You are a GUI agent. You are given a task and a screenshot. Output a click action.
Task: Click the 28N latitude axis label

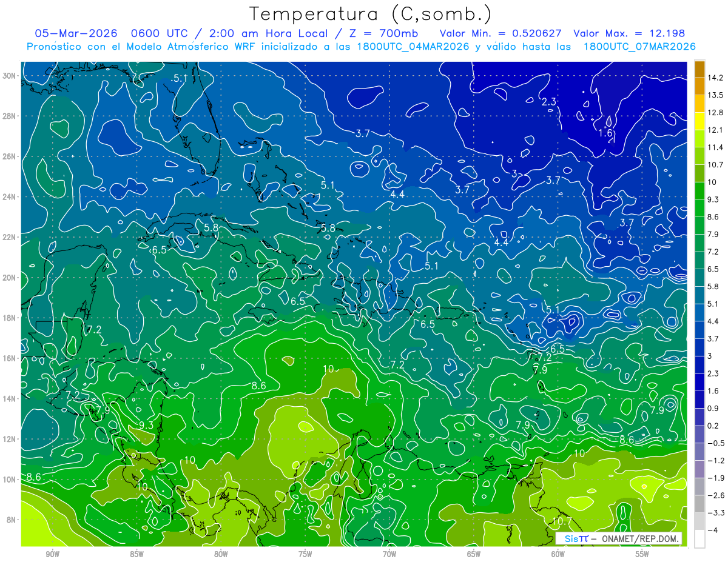click(9, 116)
